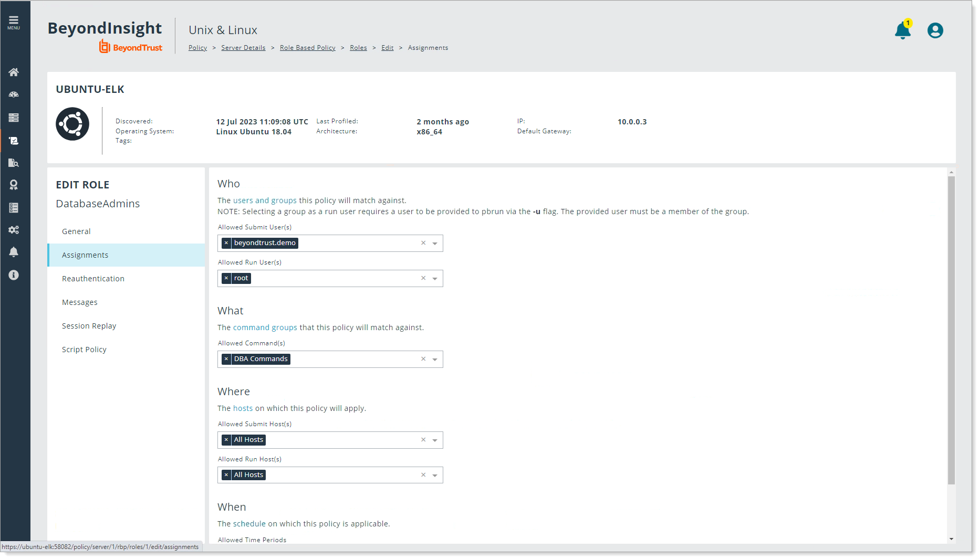Remove the root run user tag

pos(226,278)
